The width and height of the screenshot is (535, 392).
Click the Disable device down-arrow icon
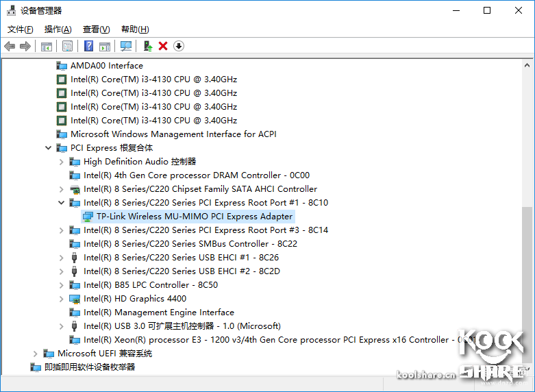[x=178, y=46]
